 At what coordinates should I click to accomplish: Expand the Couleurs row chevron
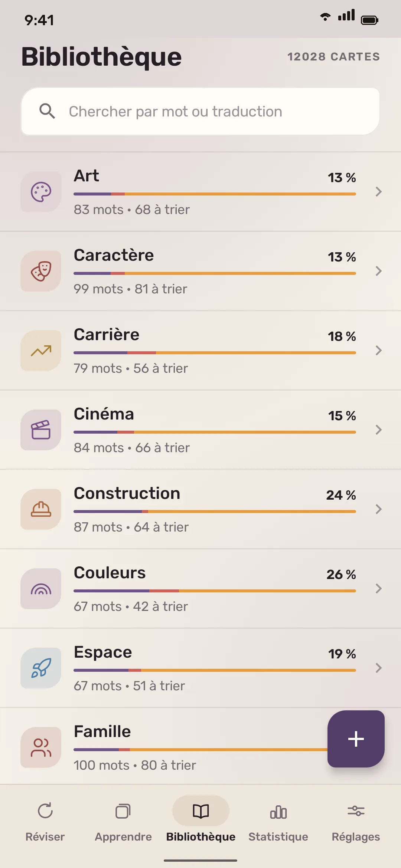[x=378, y=589]
